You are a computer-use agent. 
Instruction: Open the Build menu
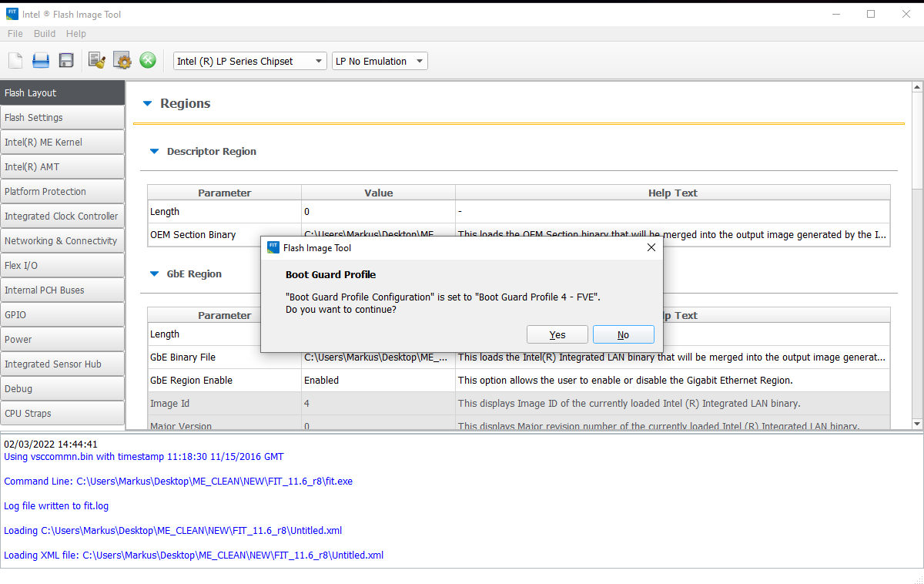pyautogui.click(x=45, y=34)
